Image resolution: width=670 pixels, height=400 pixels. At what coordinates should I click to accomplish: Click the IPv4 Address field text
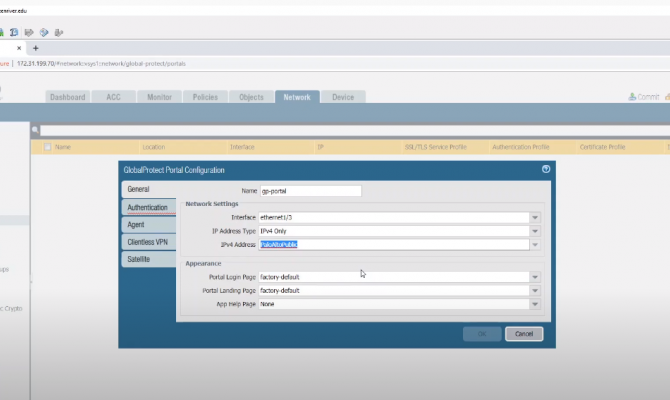tap(279, 244)
